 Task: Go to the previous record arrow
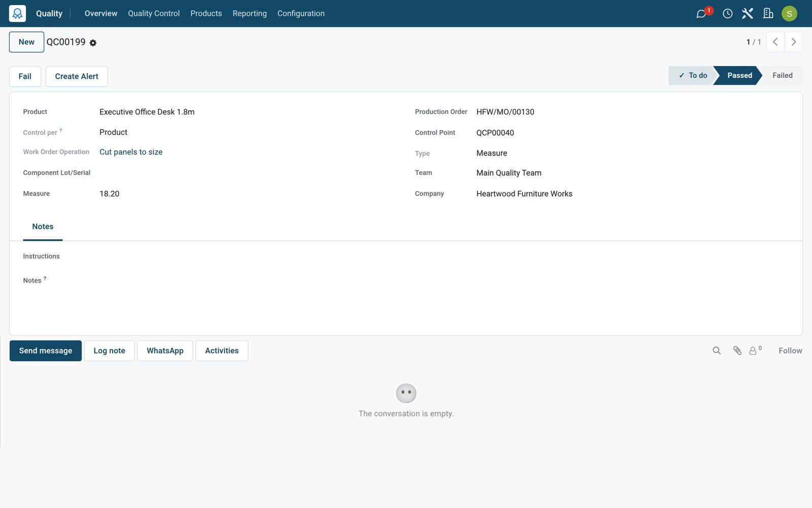775,42
